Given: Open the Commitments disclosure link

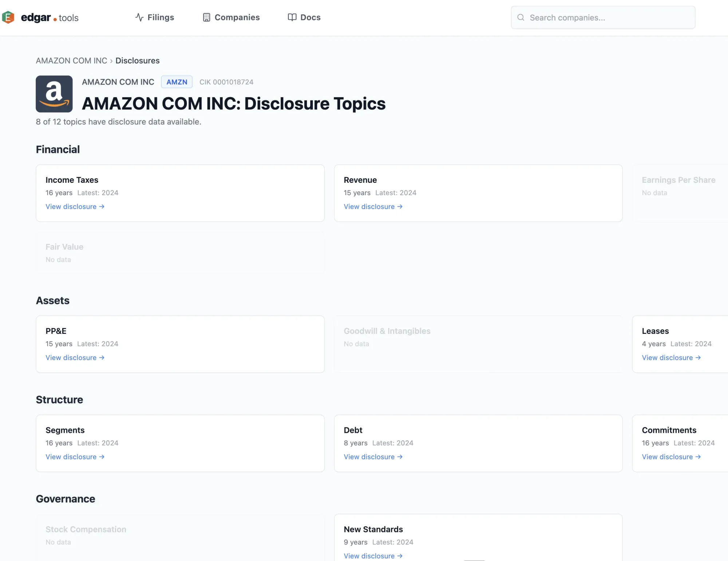Looking at the screenshot, I should point(671,457).
